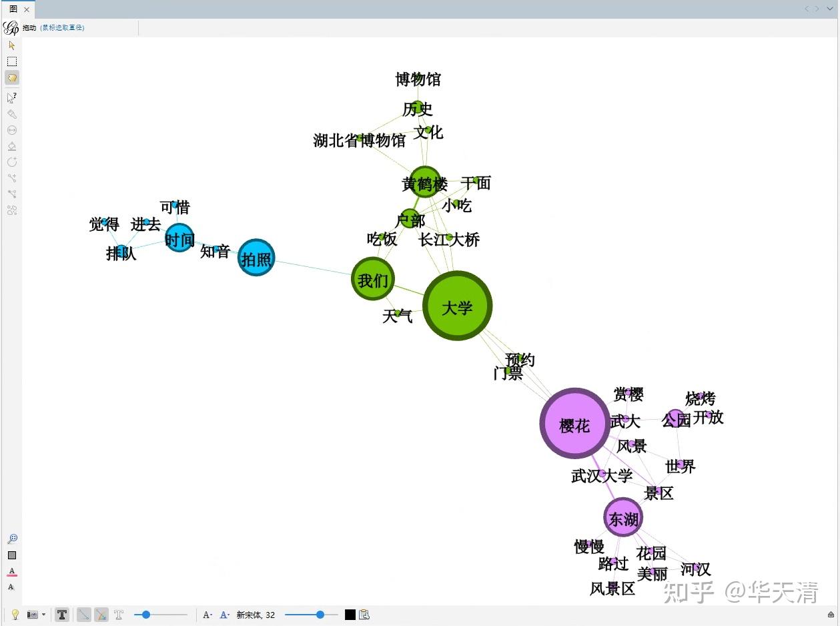Open the gray background color square
Image resolution: width=840 pixels, height=626 pixels.
pos(11,555)
